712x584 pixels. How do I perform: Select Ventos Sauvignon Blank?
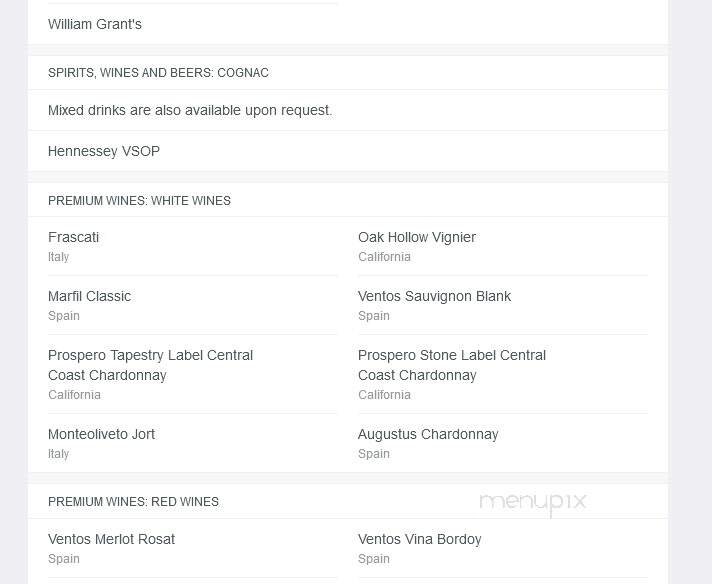coord(435,296)
